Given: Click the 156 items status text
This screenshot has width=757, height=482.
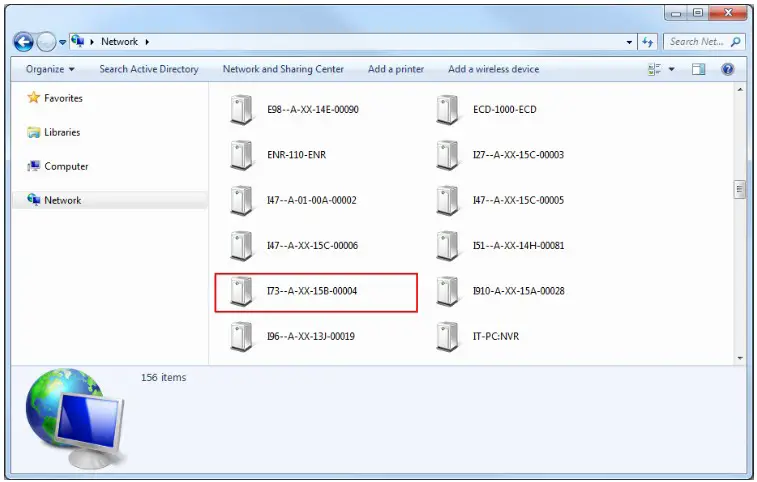Looking at the screenshot, I should [163, 377].
